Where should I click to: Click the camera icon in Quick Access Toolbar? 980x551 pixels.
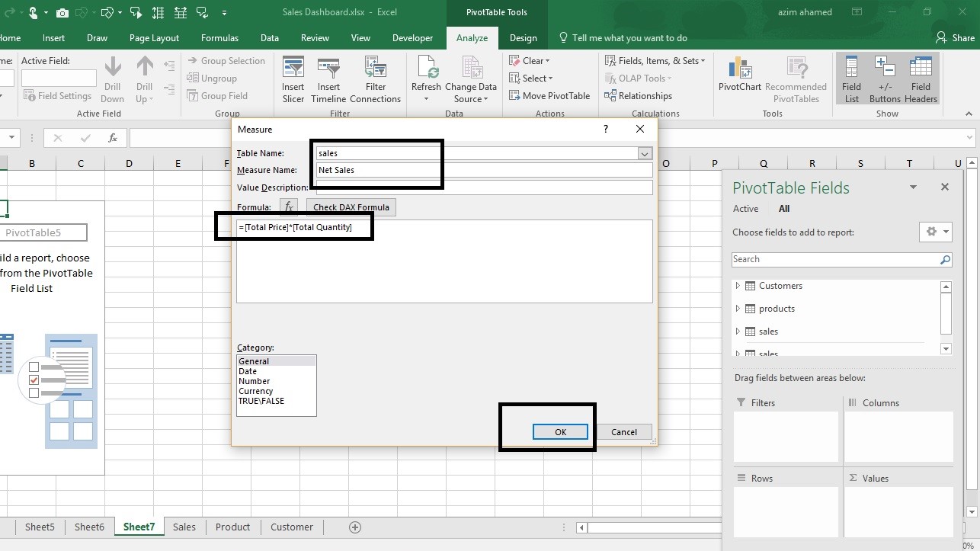click(62, 13)
